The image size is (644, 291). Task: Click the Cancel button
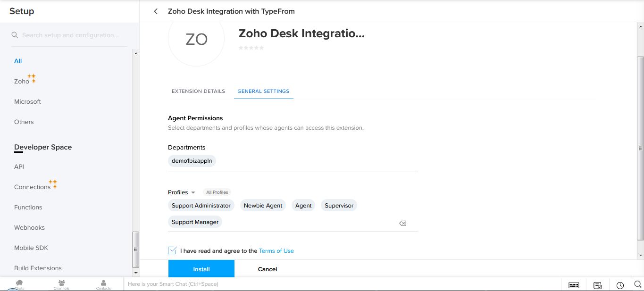click(x=267, y=269)
